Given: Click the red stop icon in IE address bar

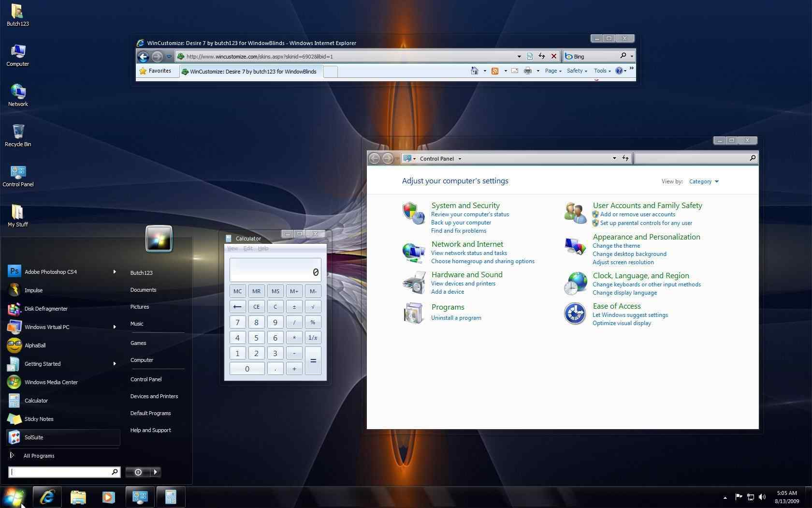Looking at the screenshot, I should tap(554, 56).
